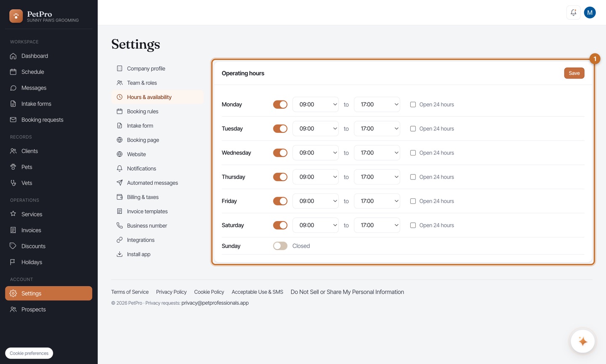
Task: Click the Intake forms document icon
Action: click(x=13, y=104)
